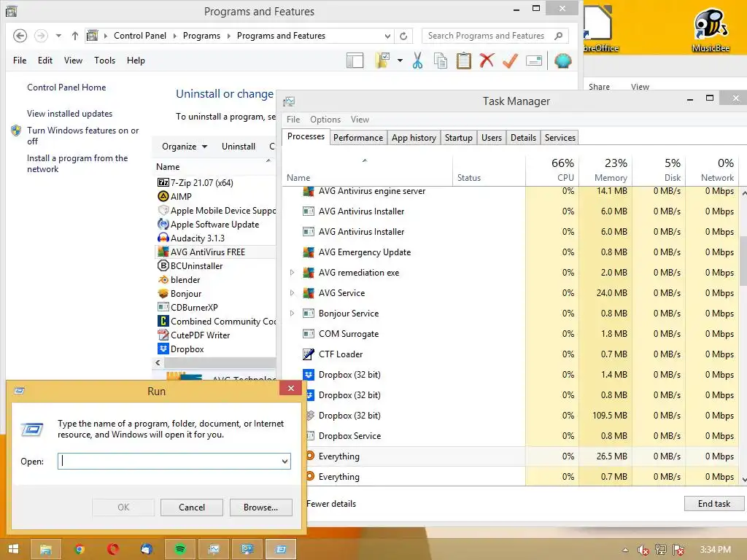Switch to the Services tab
The height and width of the screenshot is (560, 747).
pos(560,138)
